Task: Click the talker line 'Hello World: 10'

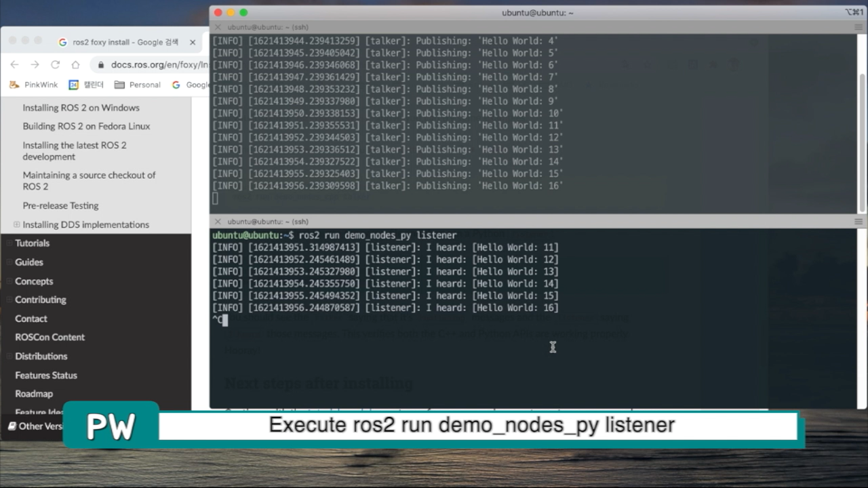Action: coord(388,113)
